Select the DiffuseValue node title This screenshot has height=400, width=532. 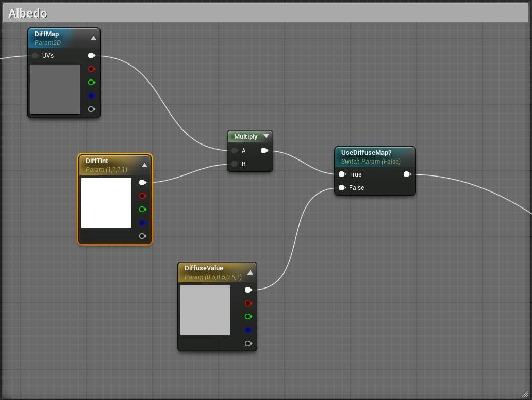point(204,268)
